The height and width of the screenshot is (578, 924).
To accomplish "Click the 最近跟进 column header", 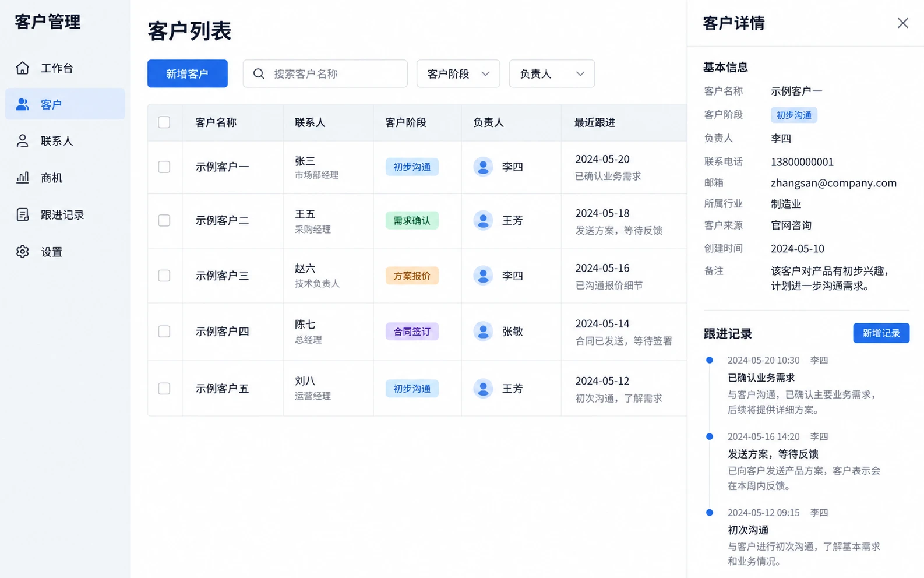I will (594, 122).
